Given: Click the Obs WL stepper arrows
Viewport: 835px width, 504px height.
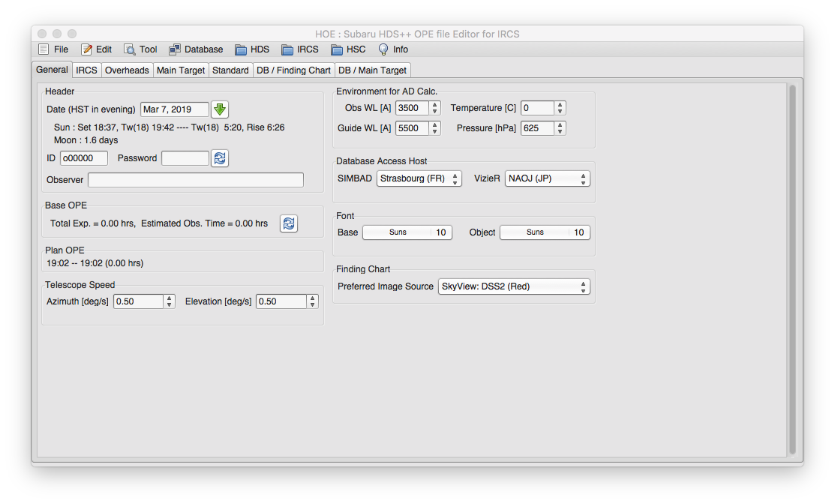Looking at the screenshot, I should pos(435,108).
